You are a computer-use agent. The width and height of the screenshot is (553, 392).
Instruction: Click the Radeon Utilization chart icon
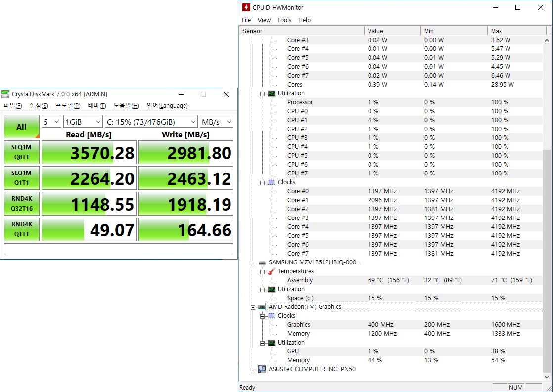tap(271, 343)
